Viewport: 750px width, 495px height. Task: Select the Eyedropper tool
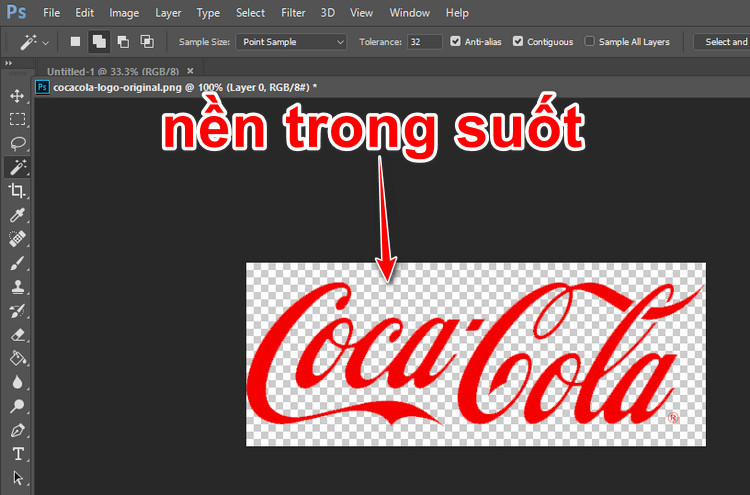tap(17, 215)
